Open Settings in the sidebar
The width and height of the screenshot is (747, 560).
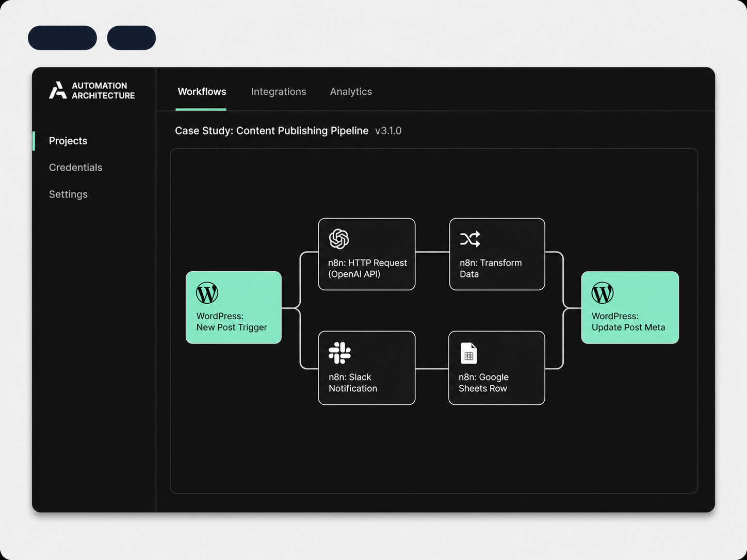tap(68, 194)
